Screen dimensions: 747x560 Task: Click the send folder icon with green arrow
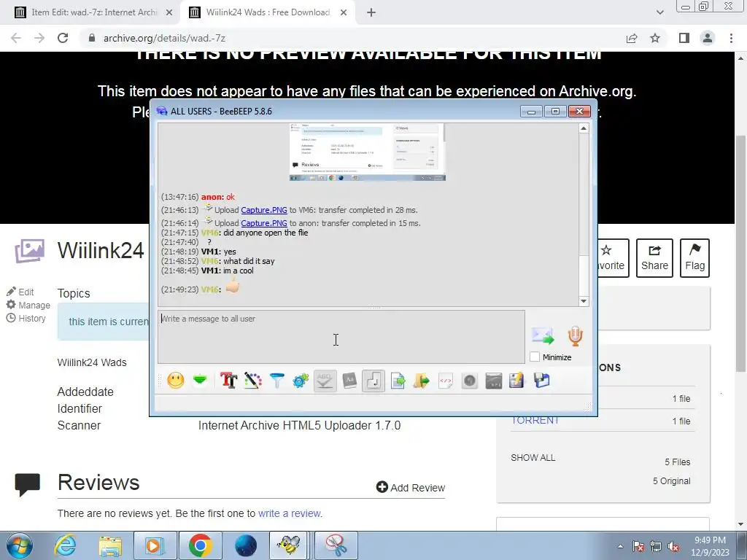click(422, 381)
